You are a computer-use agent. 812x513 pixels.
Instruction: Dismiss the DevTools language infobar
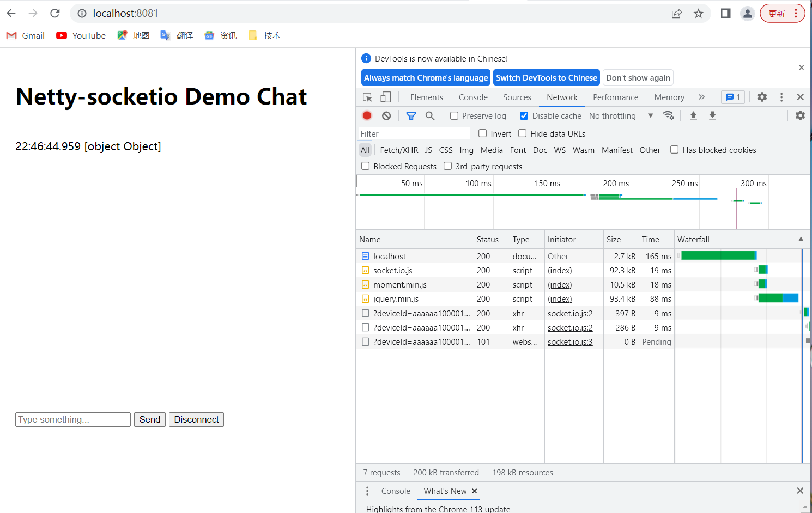[x=801, y=68]
